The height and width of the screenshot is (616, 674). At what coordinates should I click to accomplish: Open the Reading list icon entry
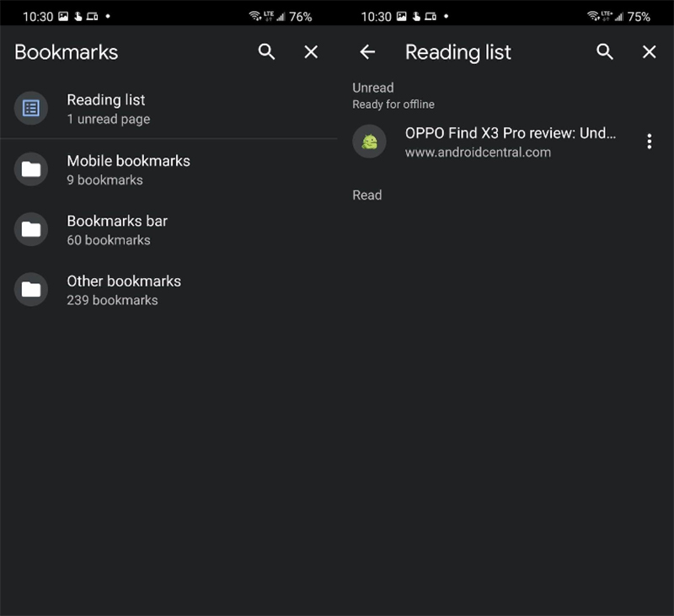coord(31,109)
